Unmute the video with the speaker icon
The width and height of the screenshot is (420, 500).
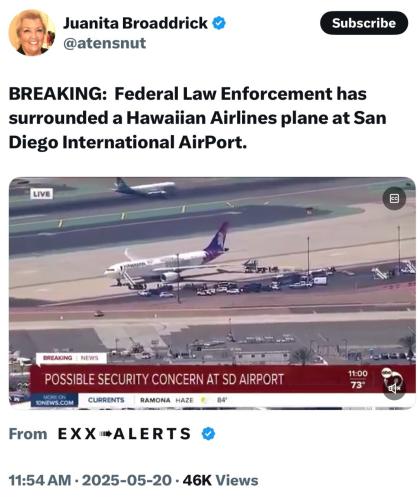(x=394, y=388)
